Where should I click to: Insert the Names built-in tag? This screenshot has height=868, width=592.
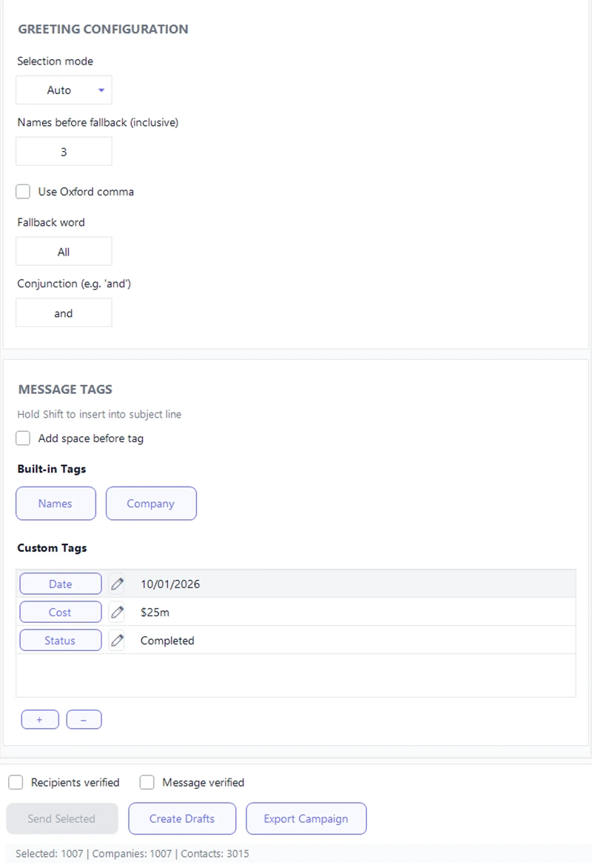click(55, 504)
